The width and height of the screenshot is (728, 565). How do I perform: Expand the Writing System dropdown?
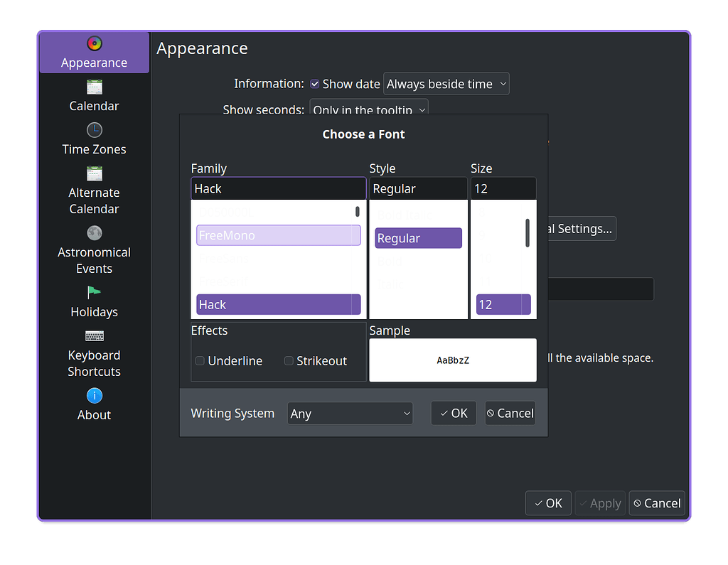click(350, 414)
